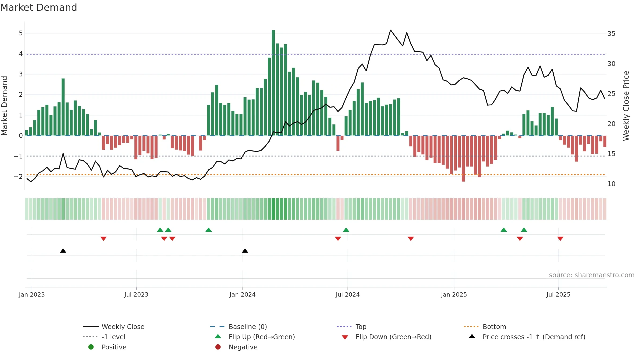Click the Jul 2025 x-axis label
The height and width of the screenshot is (362, 644).
(558, 294)
